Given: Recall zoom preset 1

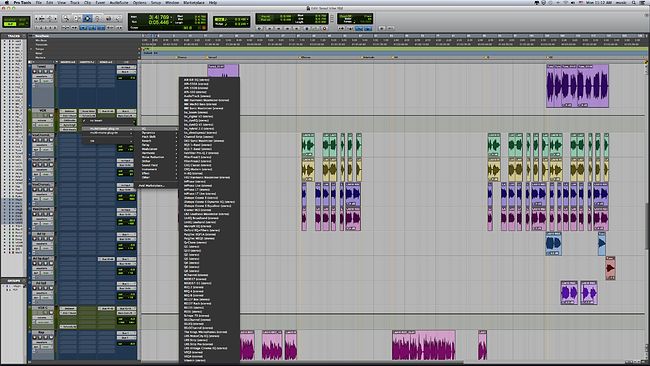Looking at the screenshot, I should tap(36, 27).
